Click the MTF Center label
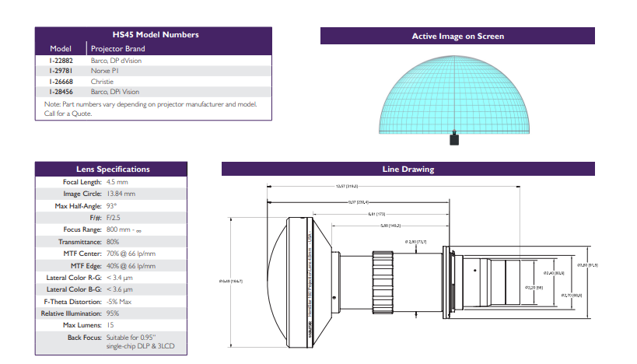Viewport: 637px width, 364px height. [x=82, y=254]
